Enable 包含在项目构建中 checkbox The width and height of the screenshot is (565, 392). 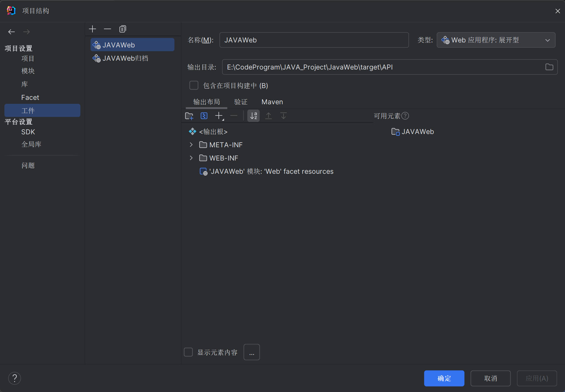point(194,85)
